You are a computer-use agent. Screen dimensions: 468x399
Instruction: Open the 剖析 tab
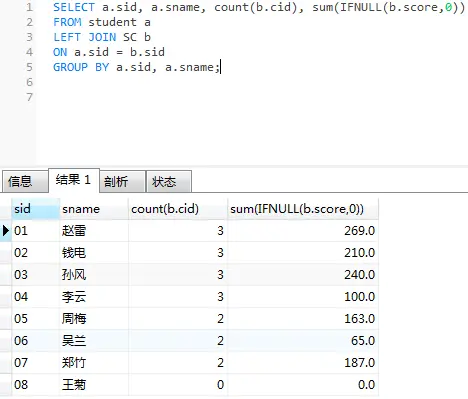click(x=122, y=182)
